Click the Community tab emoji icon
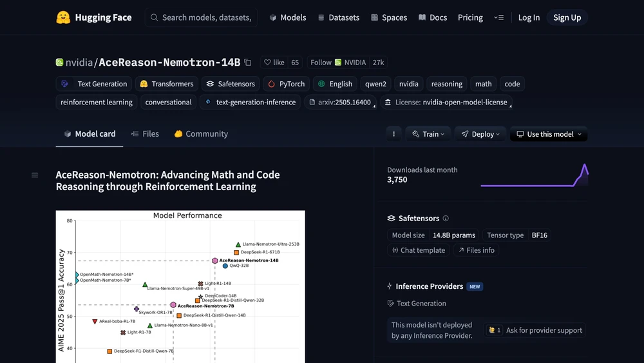The width and height of the screenshot is (644, 363). pyautogui.click(x=178, y=134)
